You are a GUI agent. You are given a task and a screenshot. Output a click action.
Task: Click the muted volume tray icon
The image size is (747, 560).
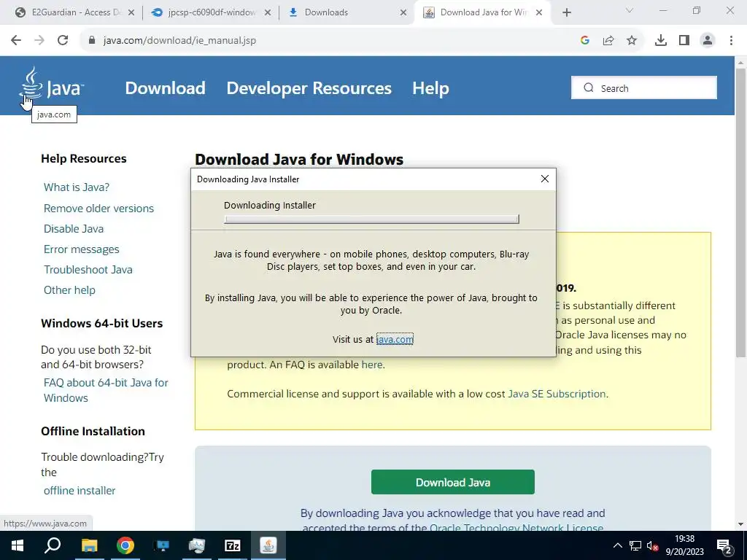click(652, 545)
